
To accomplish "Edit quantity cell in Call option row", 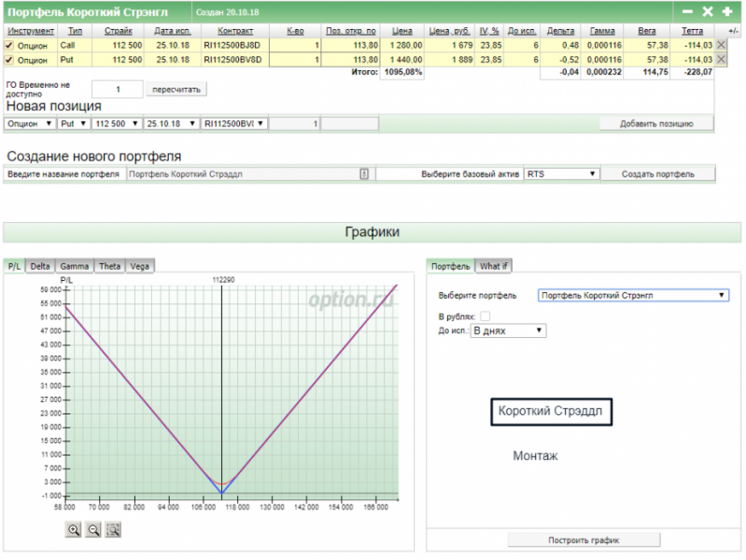I will pyautogui.click(x=294, y=45).
